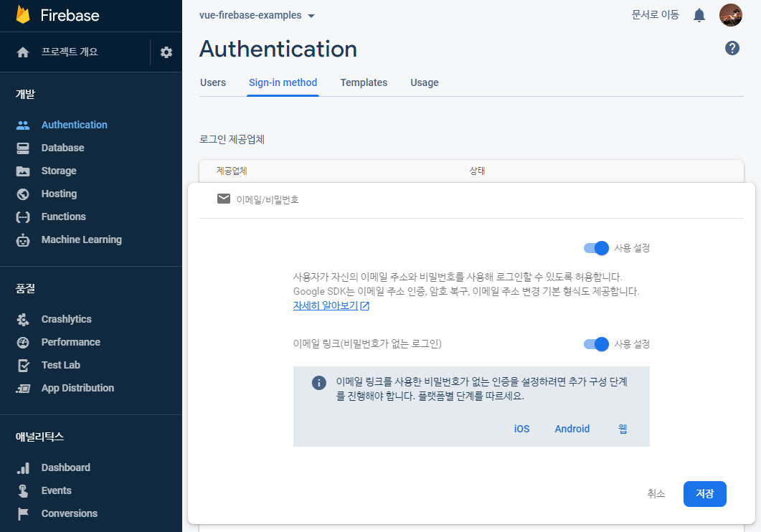Open Analytics Dashboard in the sidebar
Image resolution: width=761 pixels, height=532 pixels.
(65, 467)
